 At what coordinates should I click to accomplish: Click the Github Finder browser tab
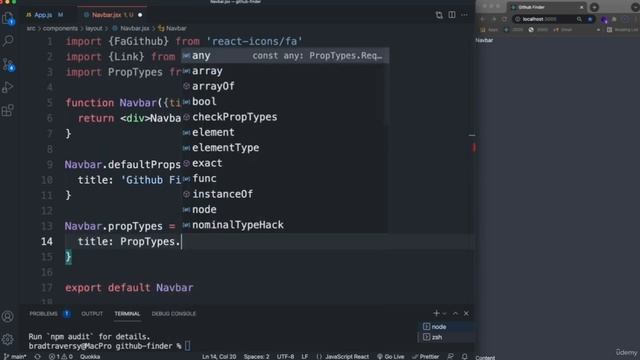coord(546,7)
